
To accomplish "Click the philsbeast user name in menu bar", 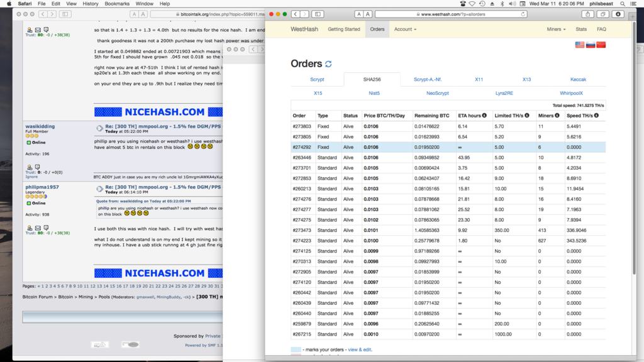I will coord(601,4).
